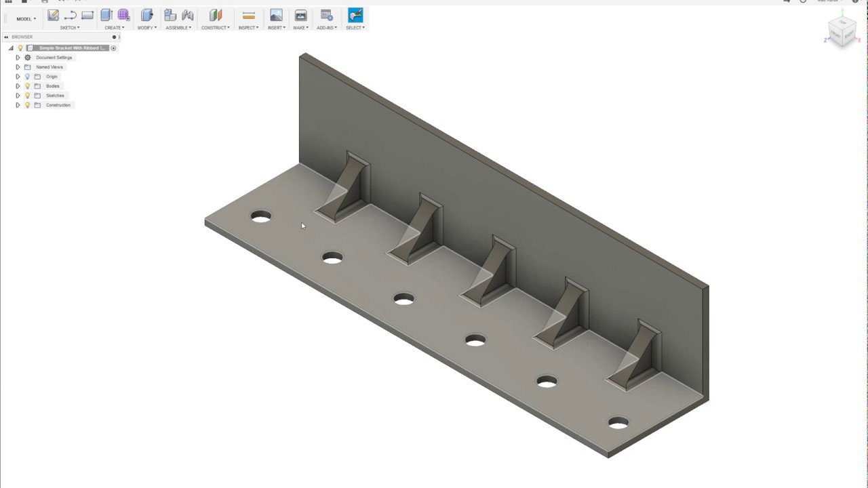Image resolution: width=868 pixels, height=488 pixels.
Task: Activate the Select tool icon
Action: (x=355, y=15)
